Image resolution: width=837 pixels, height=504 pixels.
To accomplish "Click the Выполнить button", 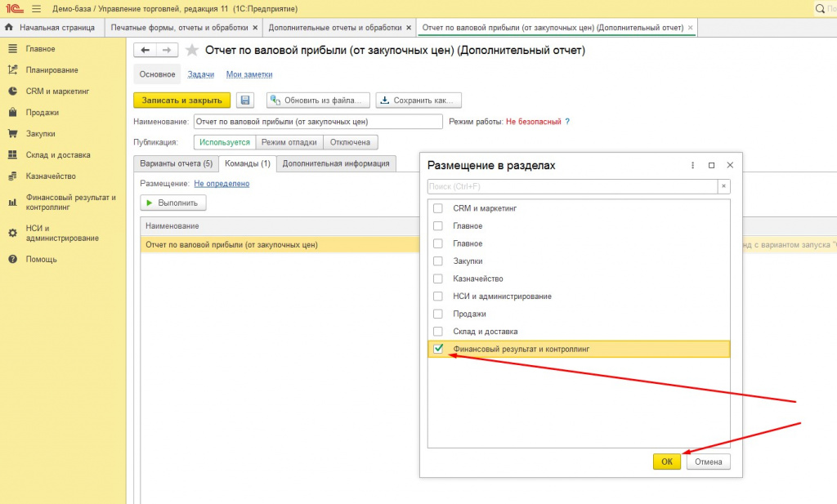I will [x=173, y=203].
